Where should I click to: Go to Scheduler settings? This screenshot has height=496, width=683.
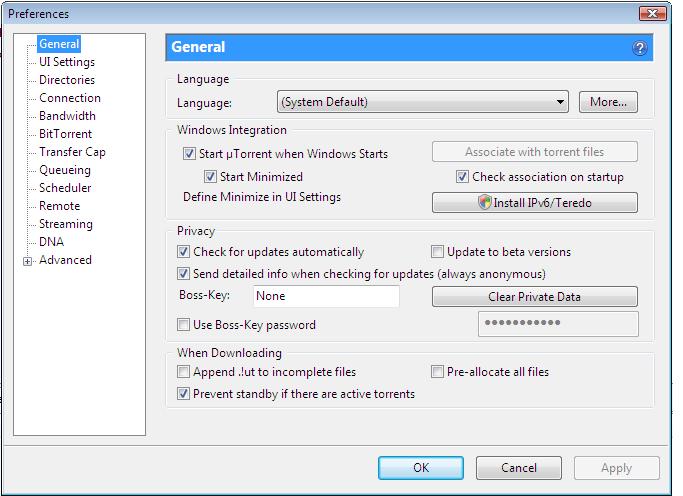point(65,188)
